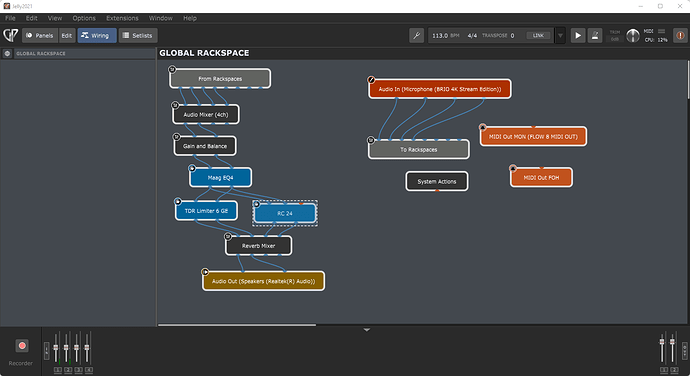Click the trim knob near MIDI indicator

click(633, 36)
